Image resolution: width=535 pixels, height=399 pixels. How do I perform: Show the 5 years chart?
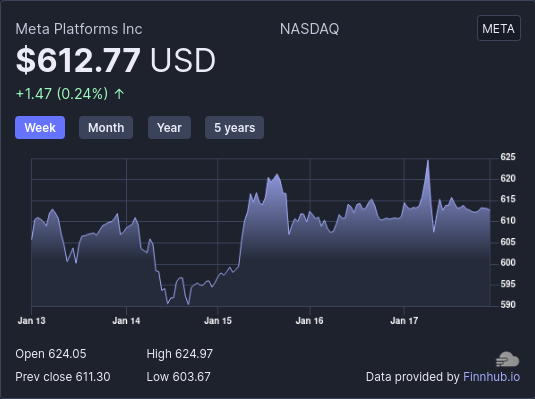coord(234,128)
